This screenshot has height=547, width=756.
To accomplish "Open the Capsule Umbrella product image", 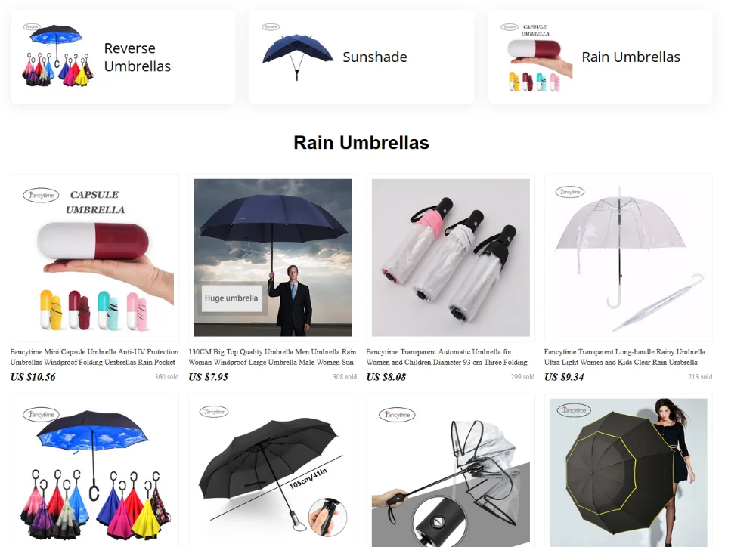I will [95, 258].
